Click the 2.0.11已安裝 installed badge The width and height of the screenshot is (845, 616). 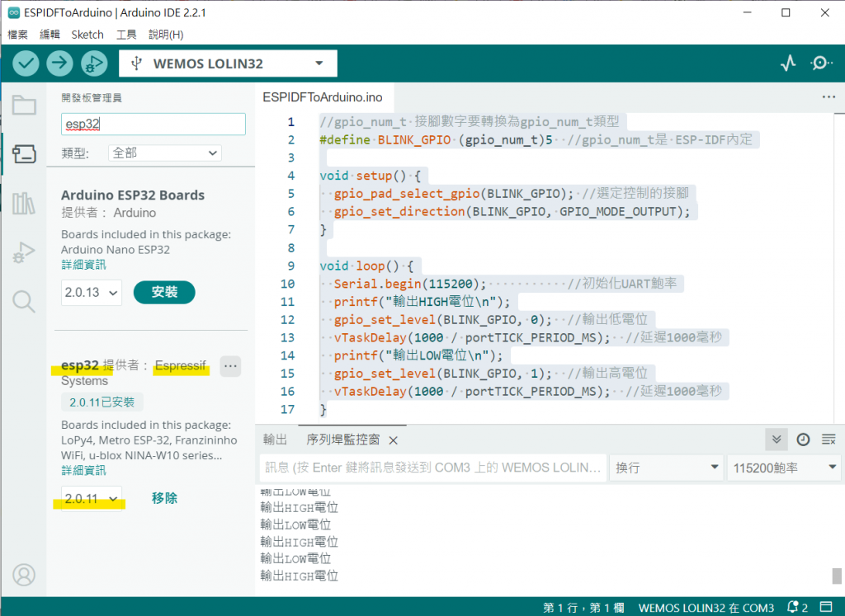(x=101, y=402)
